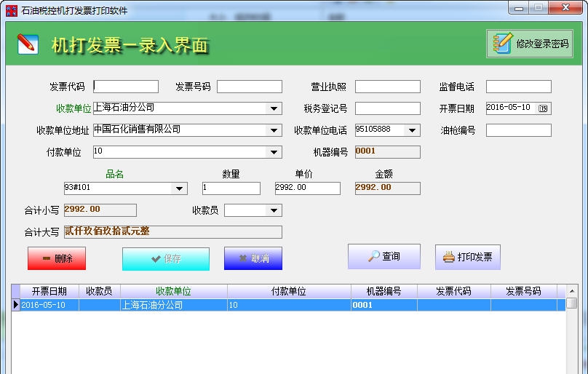Focus the 监督电话 input field
This screenshot has height=374, width=588.
(519, 87)
